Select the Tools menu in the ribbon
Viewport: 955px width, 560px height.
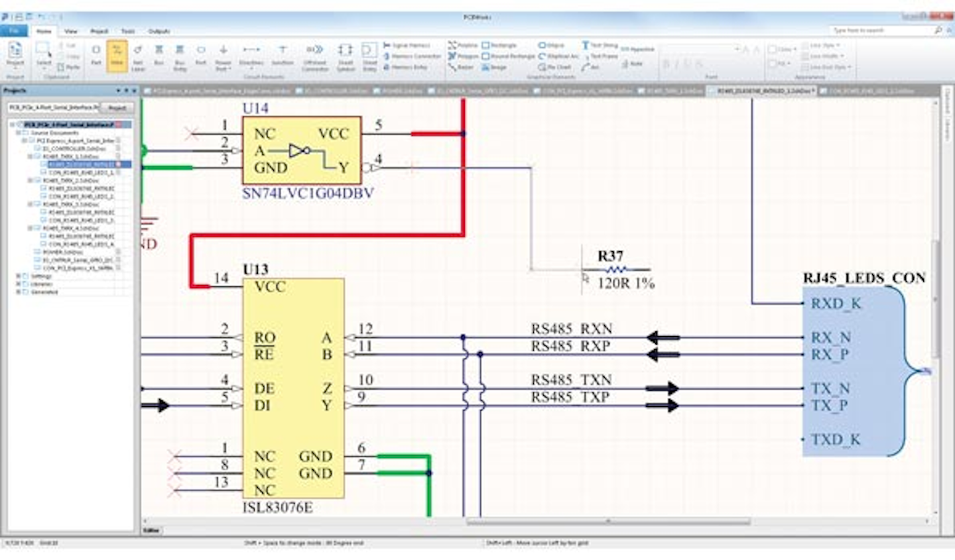(x=128, y=30)
